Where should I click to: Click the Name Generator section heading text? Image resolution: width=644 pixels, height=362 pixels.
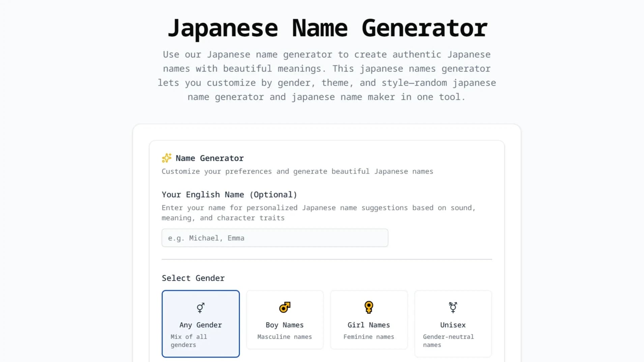(x=210, y=158)
